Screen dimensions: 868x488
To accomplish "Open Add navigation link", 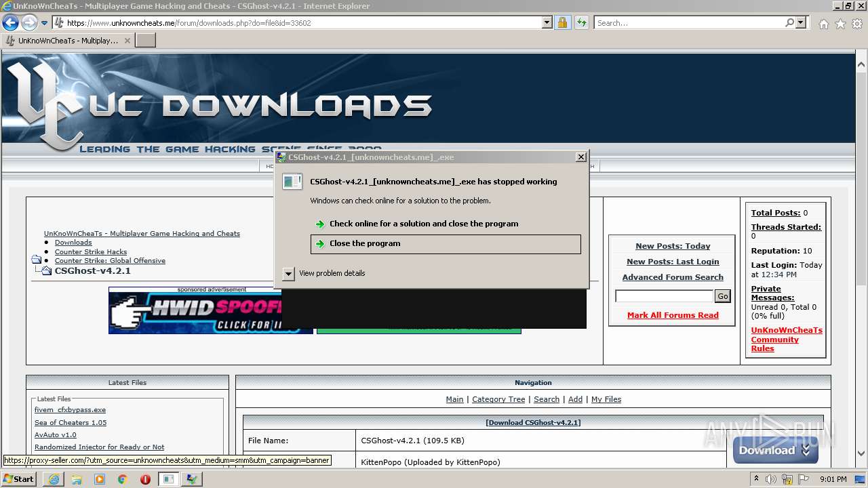I will [575, 400].
